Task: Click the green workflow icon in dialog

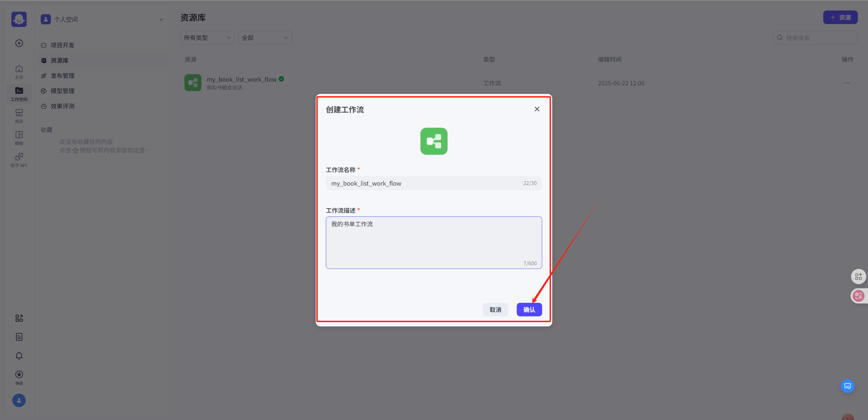Action: coord(434,141)
